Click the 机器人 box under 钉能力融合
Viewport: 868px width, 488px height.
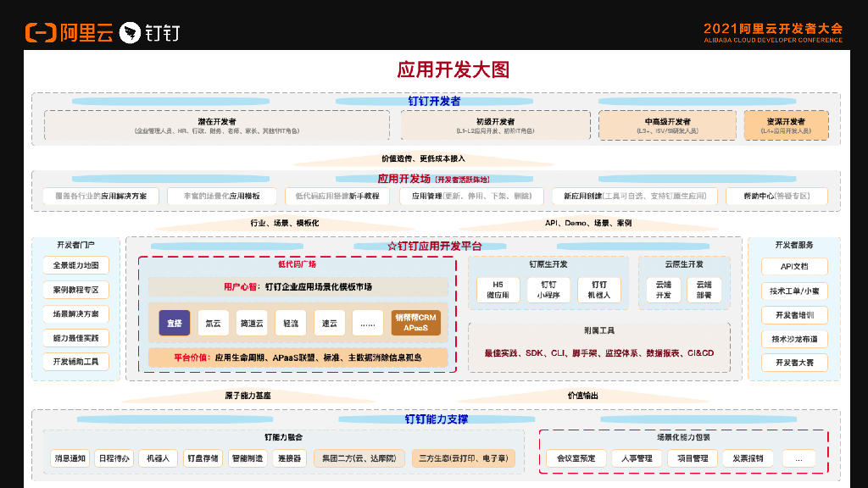(158, 458)
